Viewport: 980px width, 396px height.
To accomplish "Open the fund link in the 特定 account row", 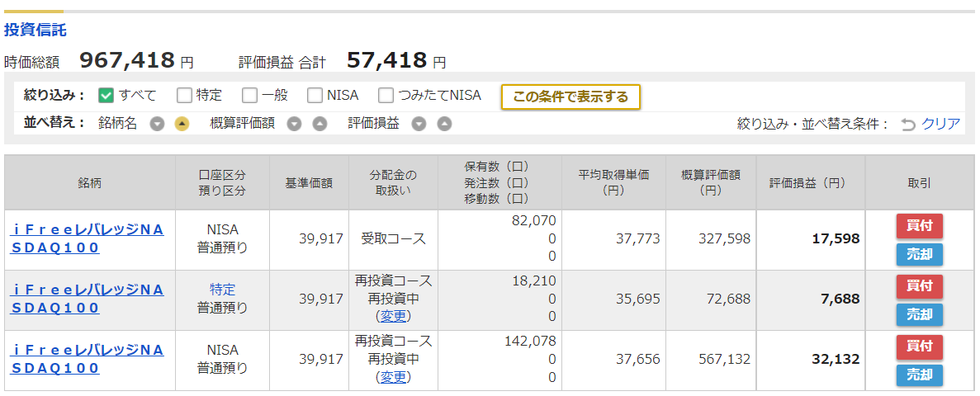I will point(87,299).
